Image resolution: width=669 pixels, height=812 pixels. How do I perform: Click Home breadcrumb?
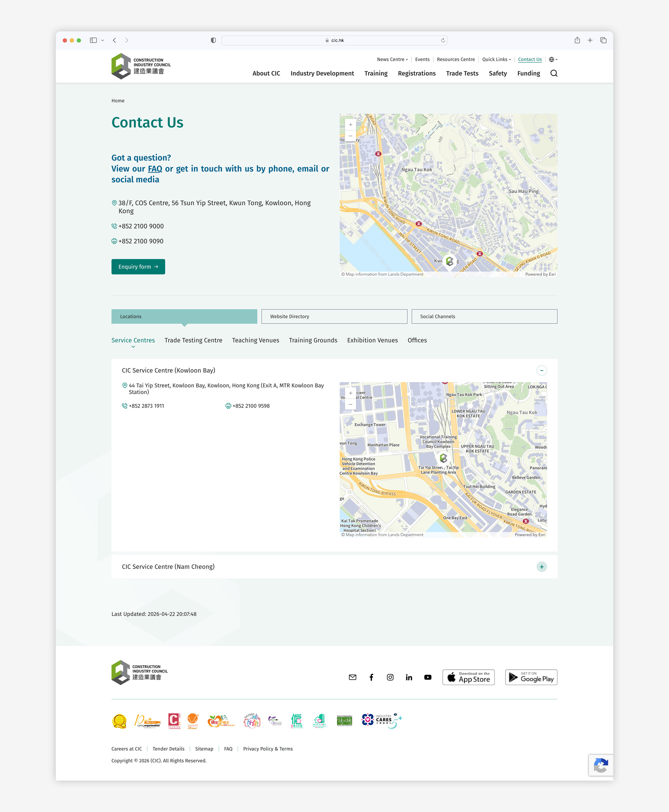coord(118,101)
